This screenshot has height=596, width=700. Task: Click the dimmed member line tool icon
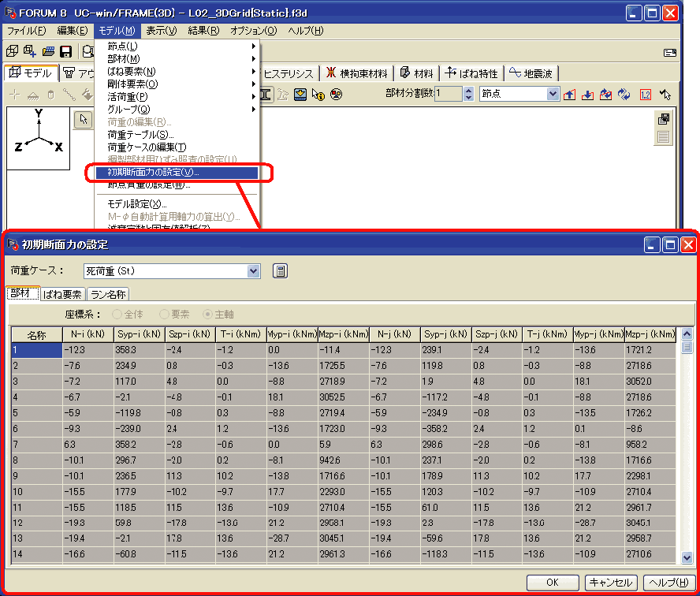coord(69,95)
